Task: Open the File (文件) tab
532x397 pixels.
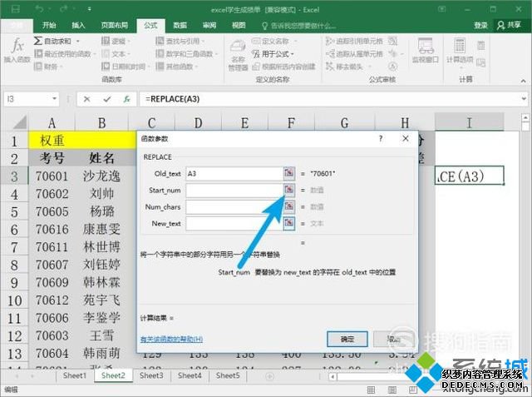Action: [17, 25]
